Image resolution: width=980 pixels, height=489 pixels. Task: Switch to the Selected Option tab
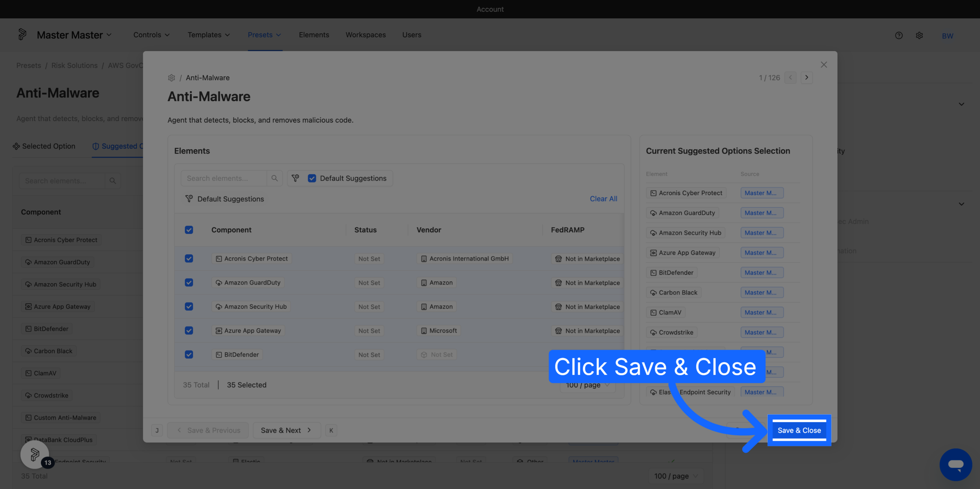point(44,146)
